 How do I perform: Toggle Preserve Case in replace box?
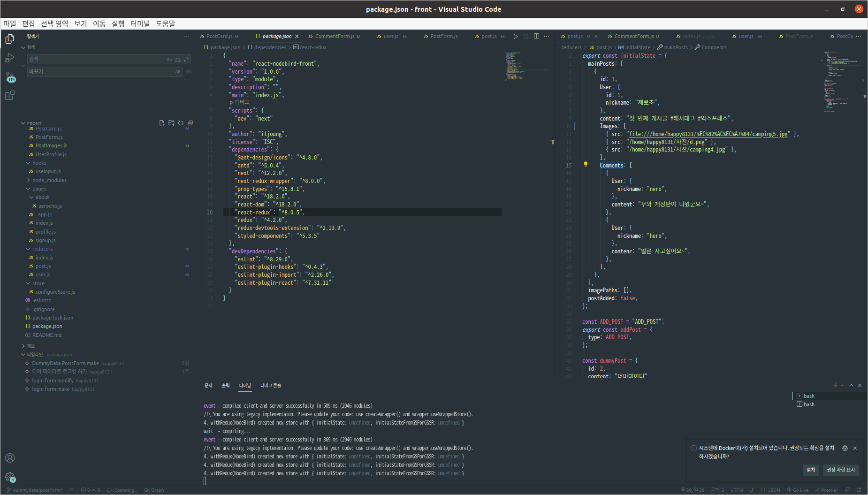[x=178, y=72]
